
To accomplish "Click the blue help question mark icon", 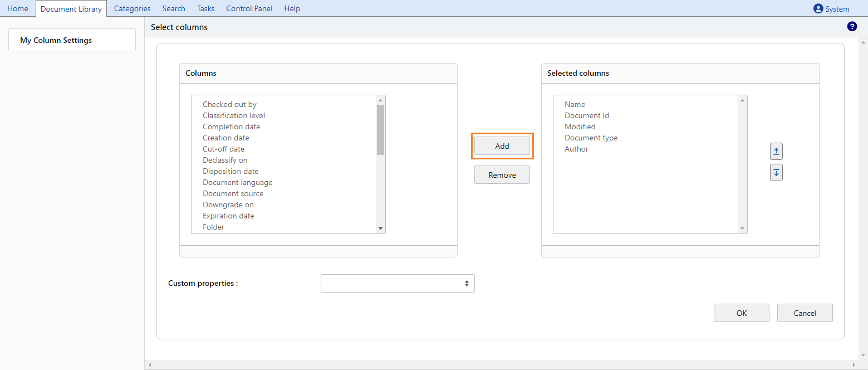I will click(852, 27).
